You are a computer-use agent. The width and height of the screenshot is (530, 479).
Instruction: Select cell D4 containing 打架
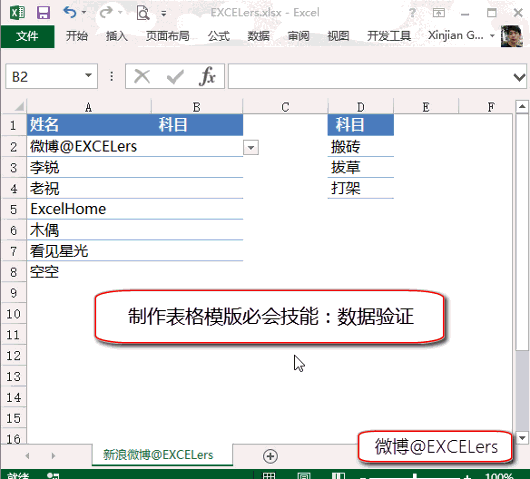coord(361,188)
